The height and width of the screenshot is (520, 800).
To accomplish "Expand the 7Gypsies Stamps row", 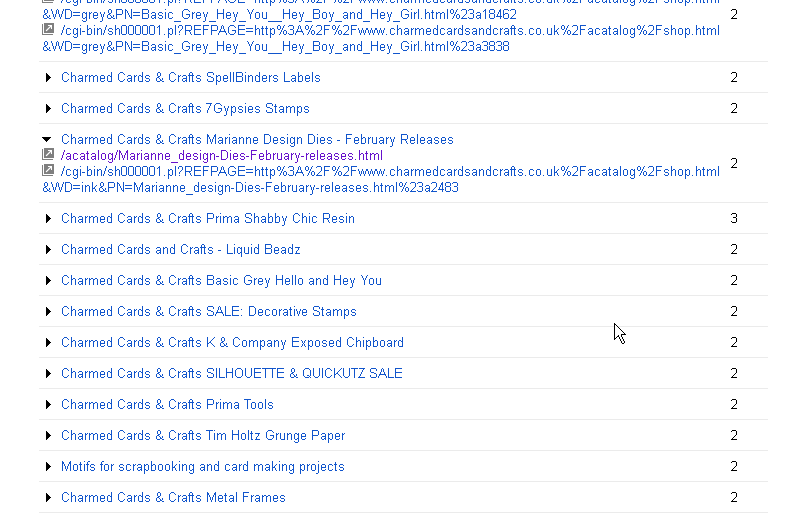I will pos(48,109).
